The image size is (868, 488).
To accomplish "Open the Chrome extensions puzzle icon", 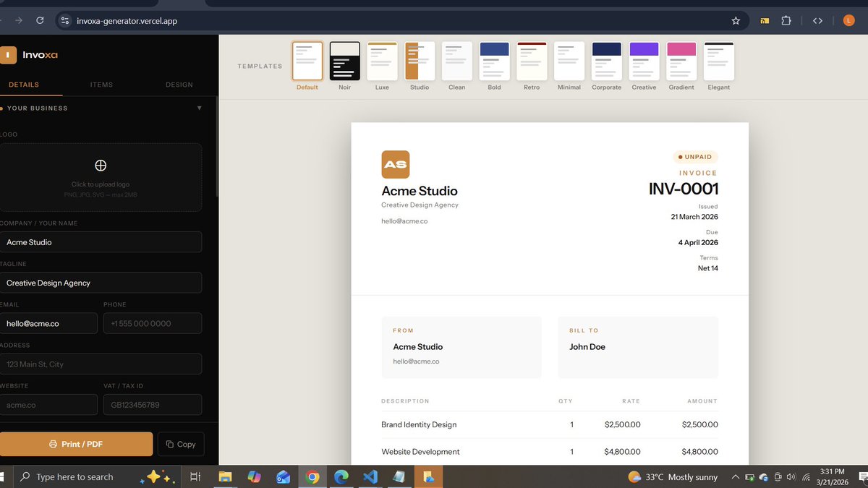I will pyautogui.click(x=786, y=21).
